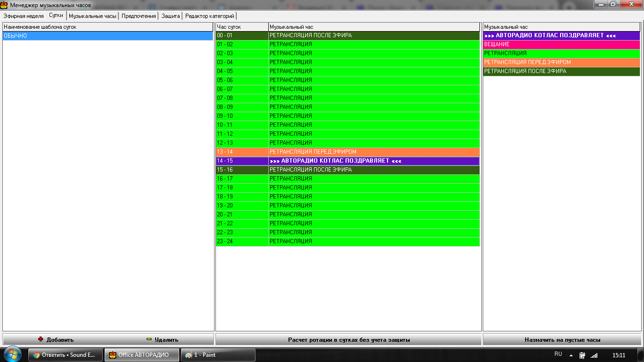Select hour row 04 - 05
The image size is (644, 362).
coord(347,72)
